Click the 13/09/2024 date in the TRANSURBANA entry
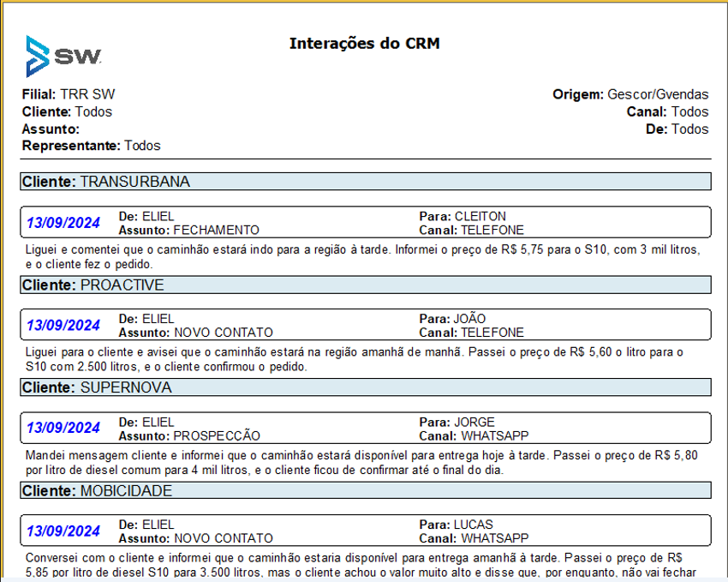This screenshot has width=728, height=582. (63, 223)
